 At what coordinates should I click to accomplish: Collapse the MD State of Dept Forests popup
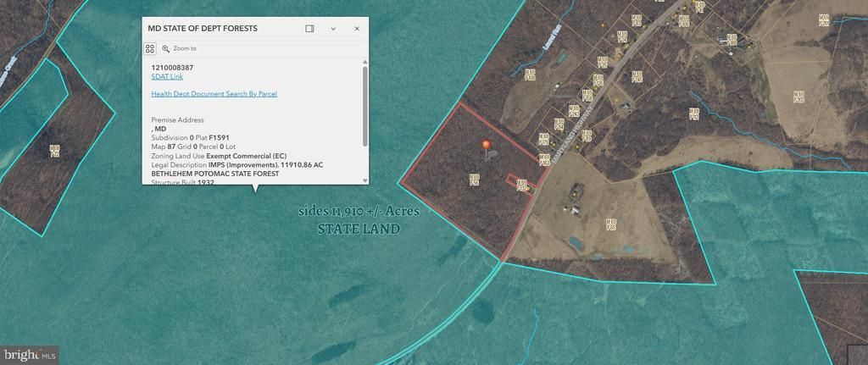[x=333, y=29]
